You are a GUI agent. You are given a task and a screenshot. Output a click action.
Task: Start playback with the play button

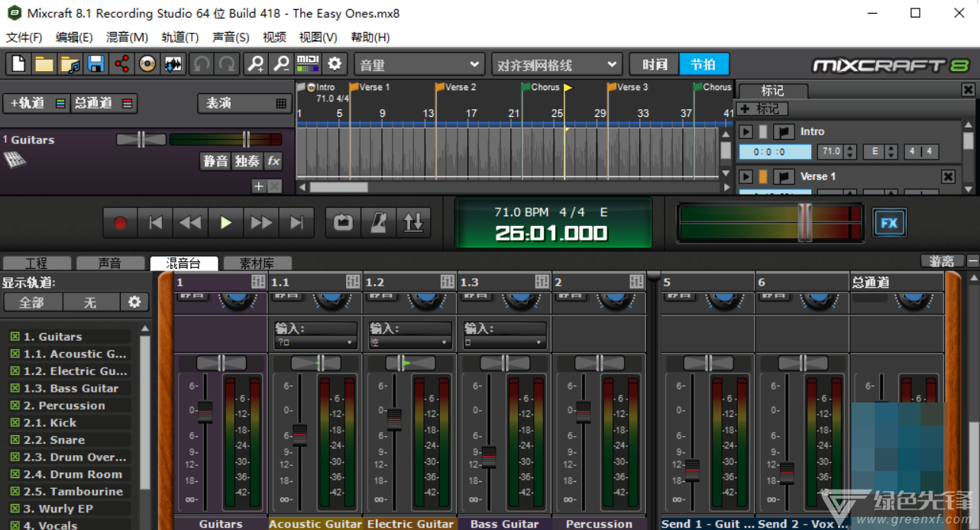click(x=225, y=223)
